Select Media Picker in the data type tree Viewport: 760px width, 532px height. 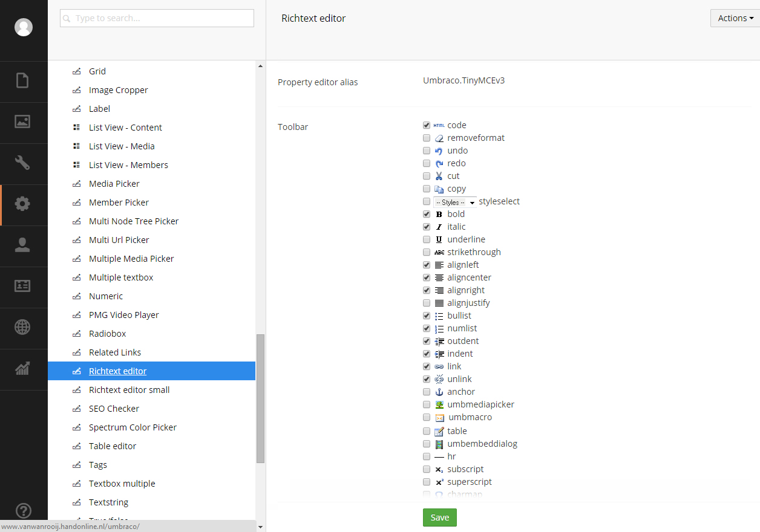click(x=114, y=184)
